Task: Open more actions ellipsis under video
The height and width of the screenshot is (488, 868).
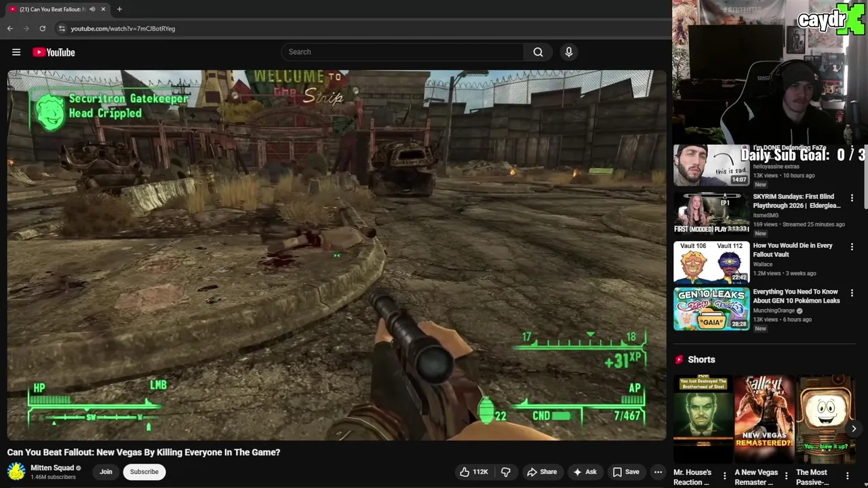Action: pos(658,472)
